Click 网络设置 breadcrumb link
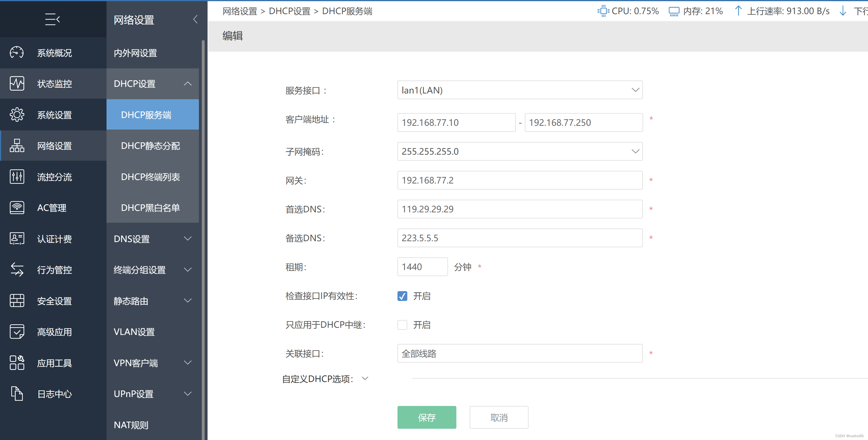The height and width of the screenshot is (440, 868). [240, 11]
